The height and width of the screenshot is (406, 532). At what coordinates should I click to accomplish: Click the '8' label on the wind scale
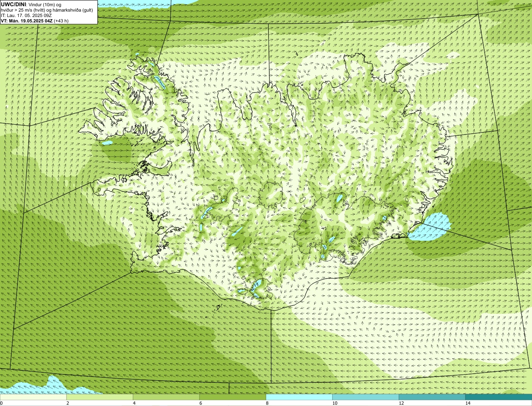coord(267,403)
